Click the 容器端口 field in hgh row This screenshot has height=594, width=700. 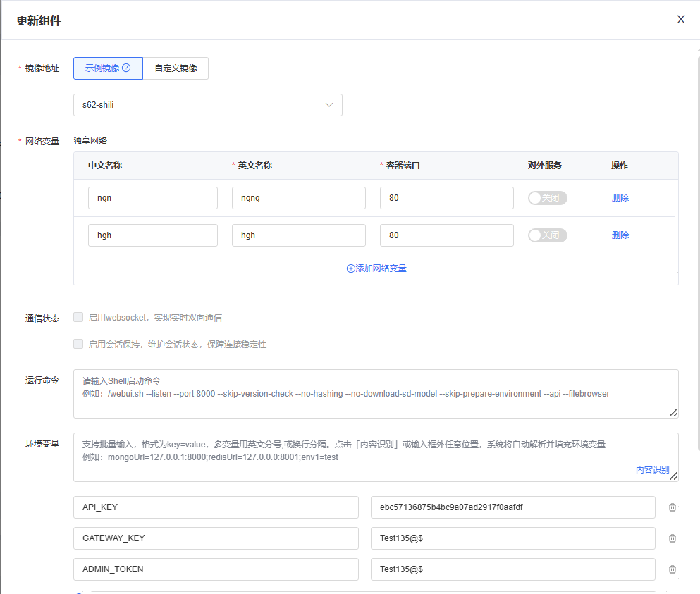446,235
